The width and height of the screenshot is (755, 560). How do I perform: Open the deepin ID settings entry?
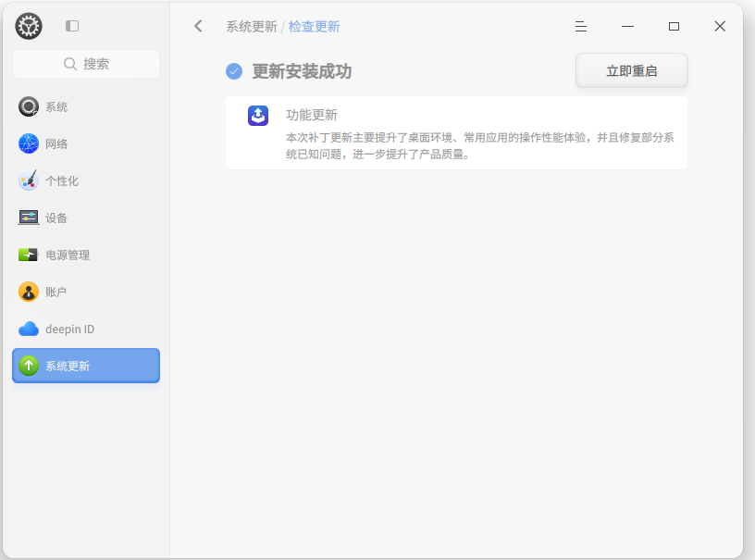click(x=86, y=329)
